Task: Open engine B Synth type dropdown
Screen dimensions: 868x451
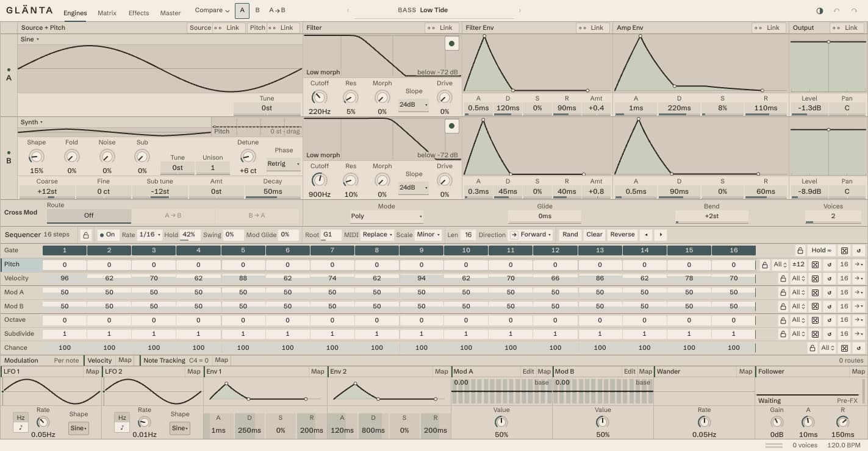Action: click(32, 122)
